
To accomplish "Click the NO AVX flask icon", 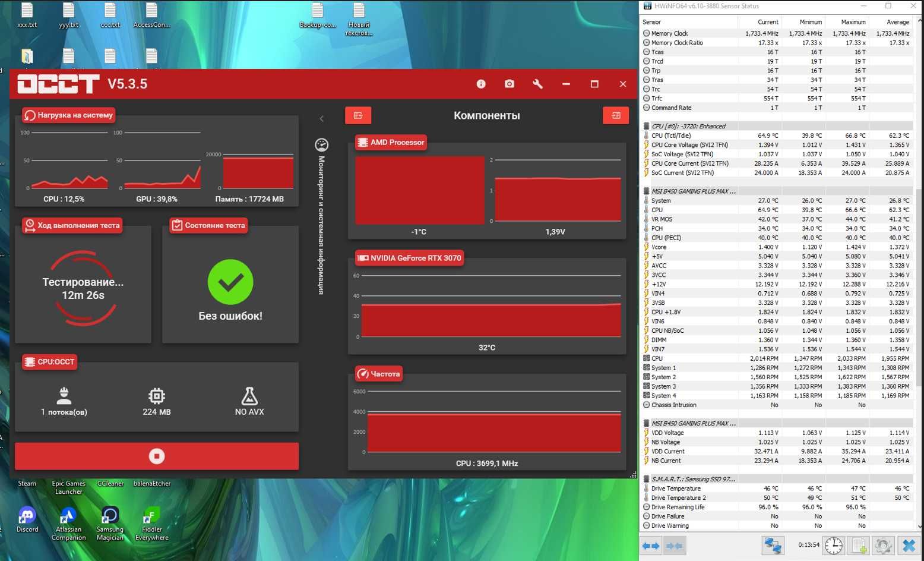I will (x=249, y=396).
